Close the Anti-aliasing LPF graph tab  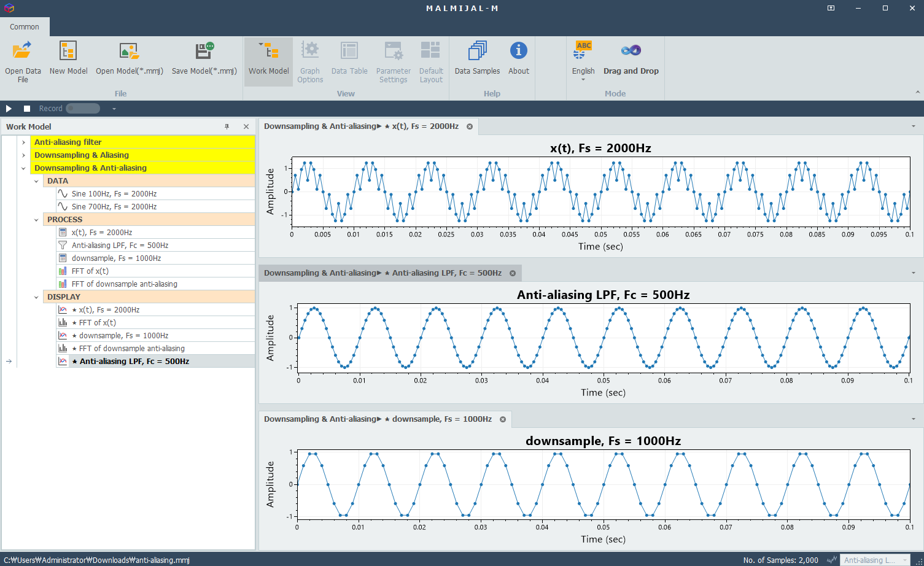513,273
